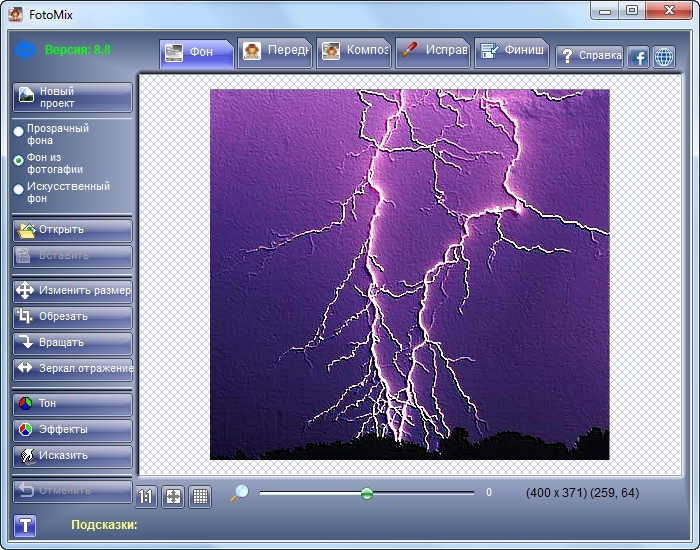Screen dimensions: 700x550
Task: Click the fit-to-window zoom icon
Action: (x=173, y=495)
